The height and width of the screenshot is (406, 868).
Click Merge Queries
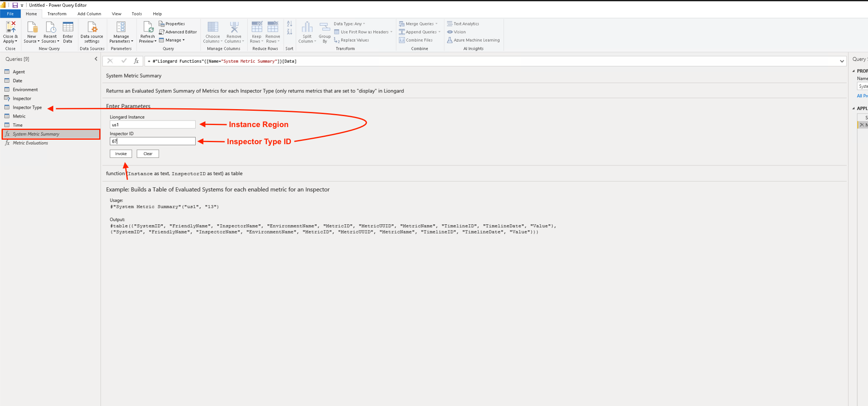coord(419,24)
